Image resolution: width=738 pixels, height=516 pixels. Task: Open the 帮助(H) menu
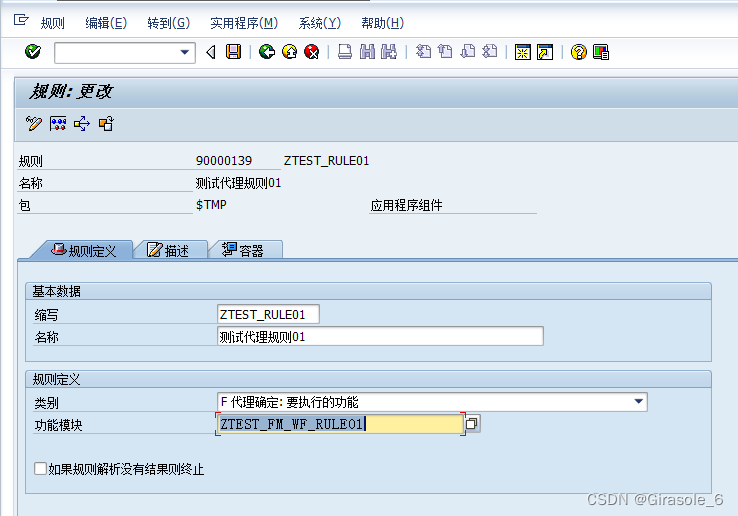click(383, 23)
